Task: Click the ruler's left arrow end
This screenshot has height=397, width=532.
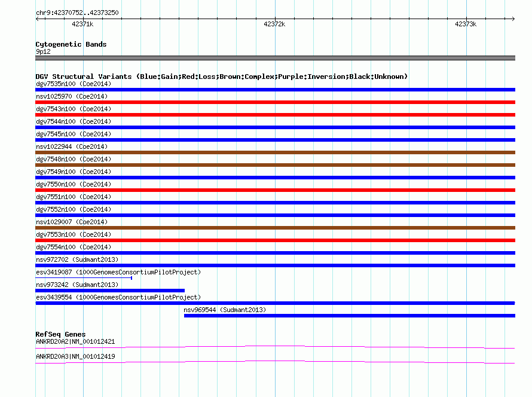Action: [x=37, y=19]
